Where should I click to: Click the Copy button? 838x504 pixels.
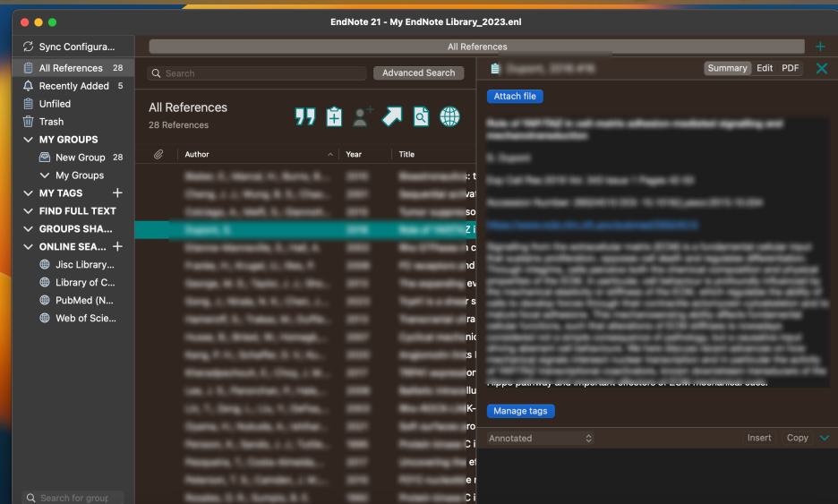798,438
